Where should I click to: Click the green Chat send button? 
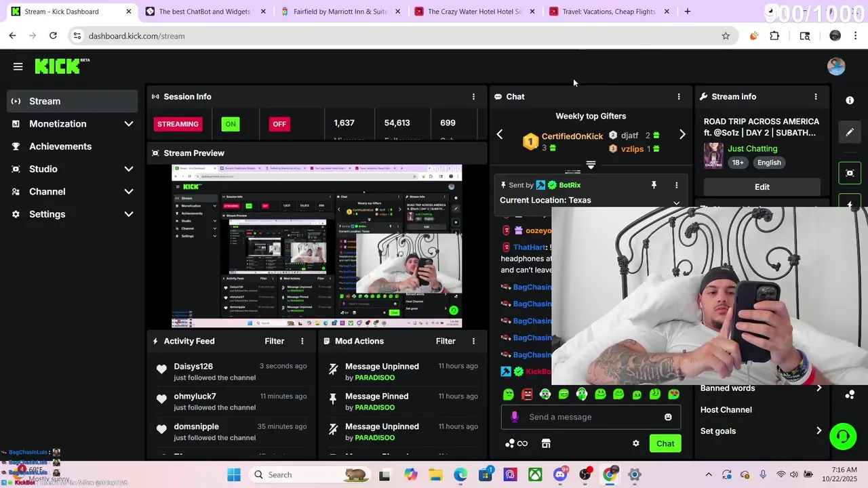click(x=665, y=443)
